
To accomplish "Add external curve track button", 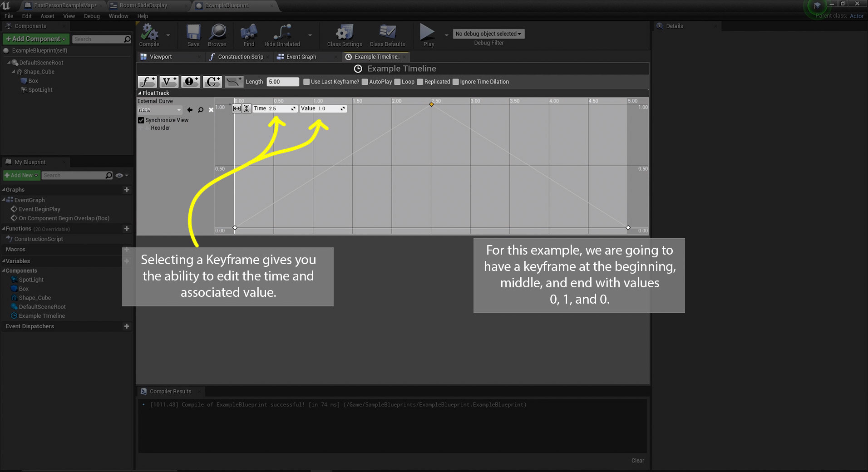I will pyautogui.click(x=234, y=82).
